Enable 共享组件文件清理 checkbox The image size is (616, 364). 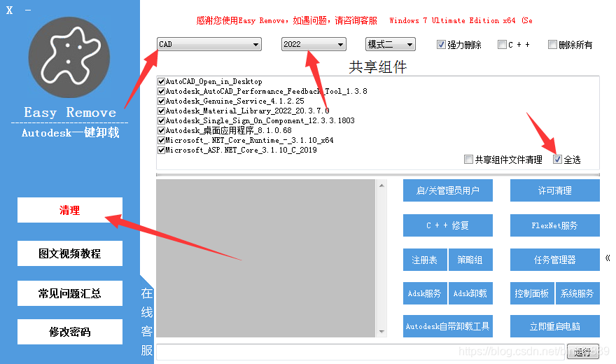468,159
